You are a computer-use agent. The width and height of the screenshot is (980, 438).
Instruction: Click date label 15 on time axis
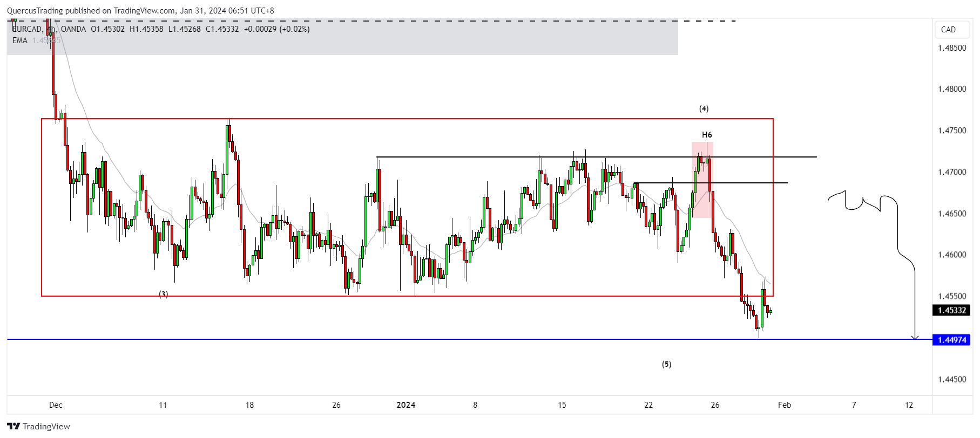pyautogui.click(x=562, y=405)
